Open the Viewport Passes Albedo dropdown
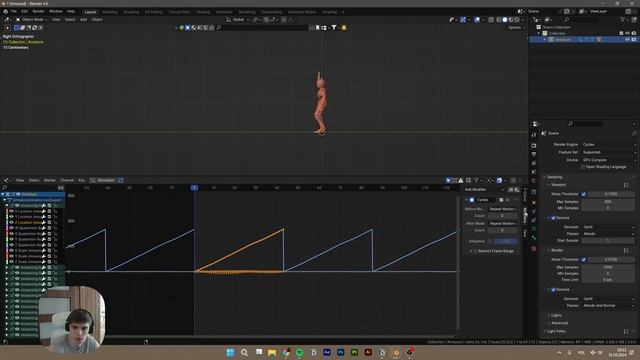Image resolution: width=640 pixels, height=360 pixels. point(609,234)
